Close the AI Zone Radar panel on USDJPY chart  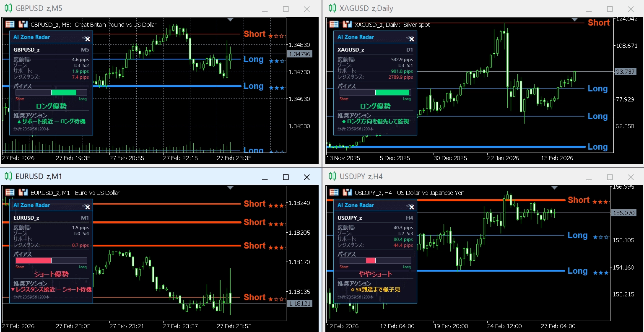[x=412, y=207]
